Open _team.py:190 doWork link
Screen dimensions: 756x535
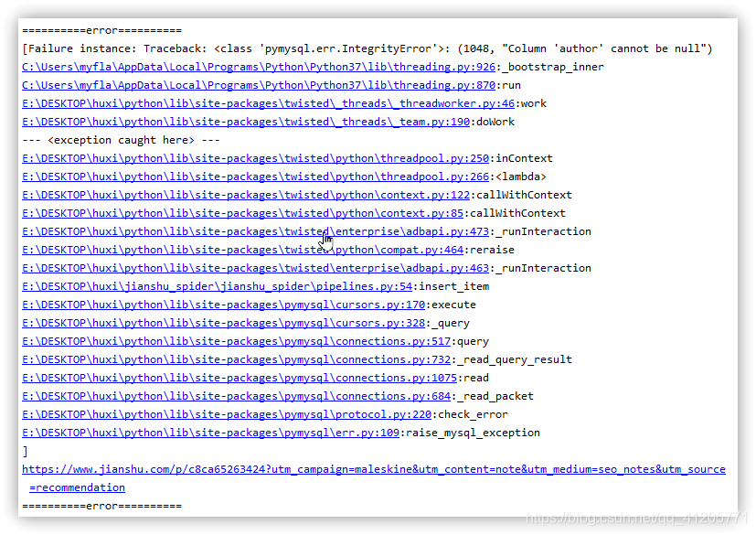(x=246, y=122)
